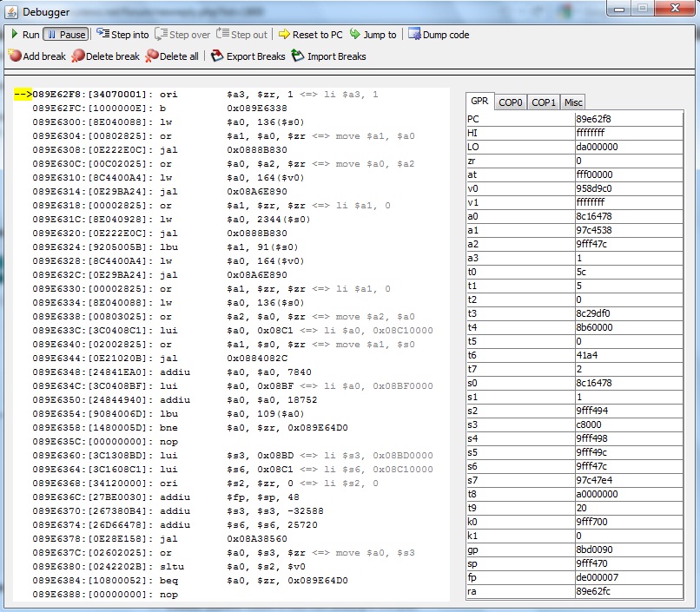Click Delete all breakpoints button
This screenshot has height=612, width=700.
[172, 56]
